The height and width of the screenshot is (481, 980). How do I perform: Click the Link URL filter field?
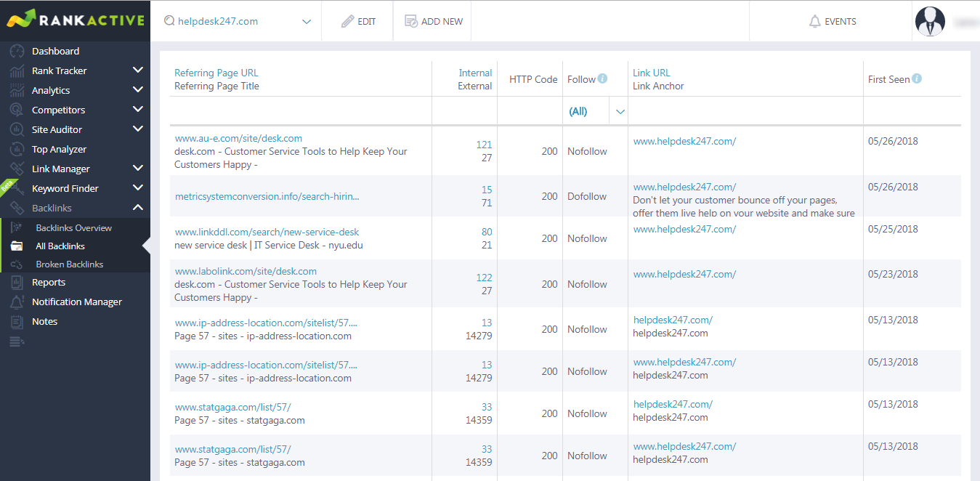point(745,111)
